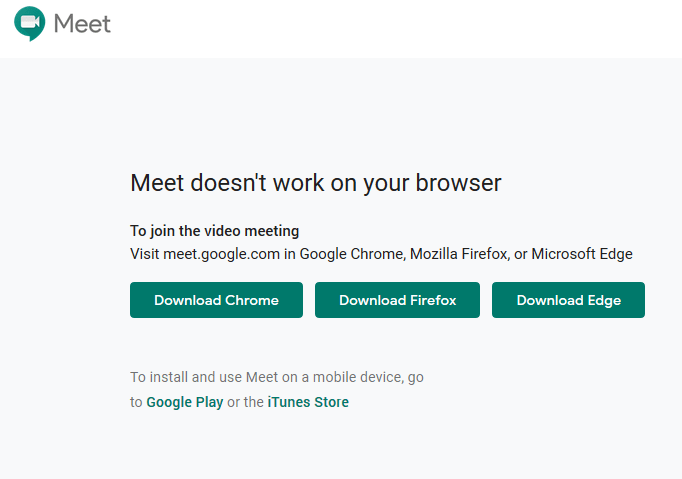Click the "mobile device, go" text

[x=368, y=378]
